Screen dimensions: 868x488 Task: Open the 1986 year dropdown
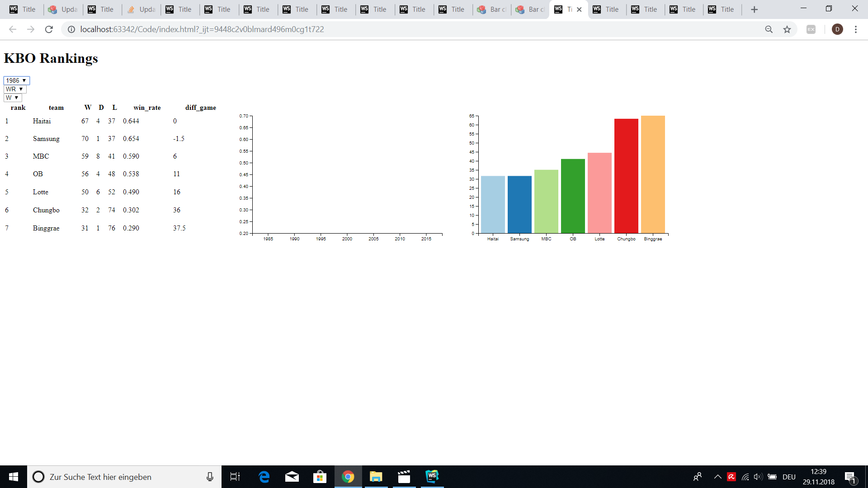(x=17, y=80)
